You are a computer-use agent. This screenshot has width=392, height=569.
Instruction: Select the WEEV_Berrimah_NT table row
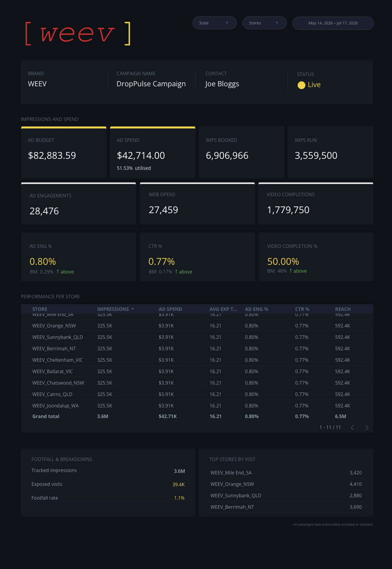(x=197, y=349)
